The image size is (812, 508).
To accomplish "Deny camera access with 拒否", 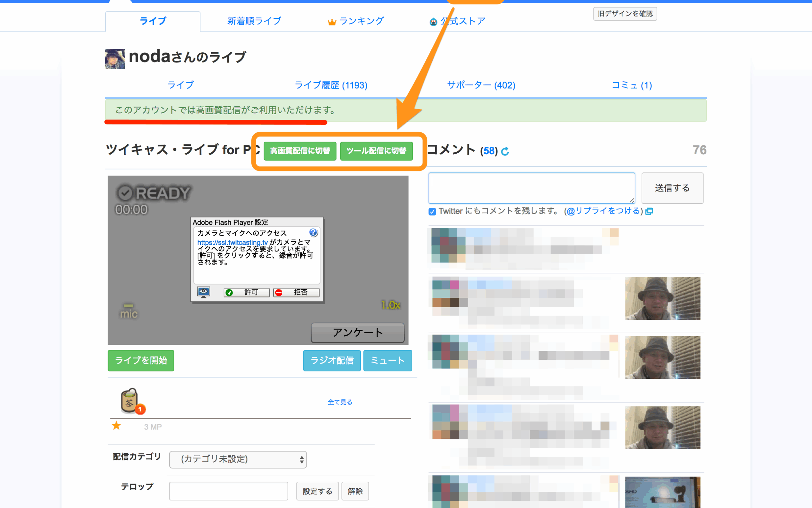I will tap(296, 292).
